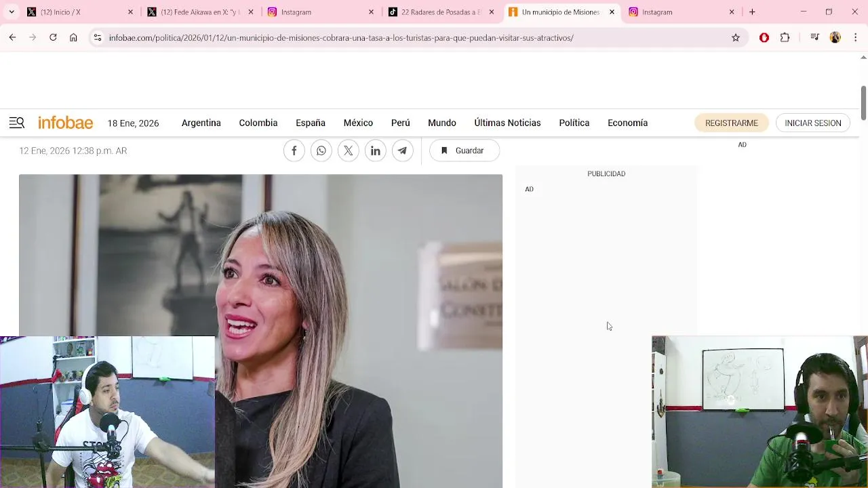The image size is (868, 488).
Task: Open the tab search dropdown arrow
Action: (12, 12)
